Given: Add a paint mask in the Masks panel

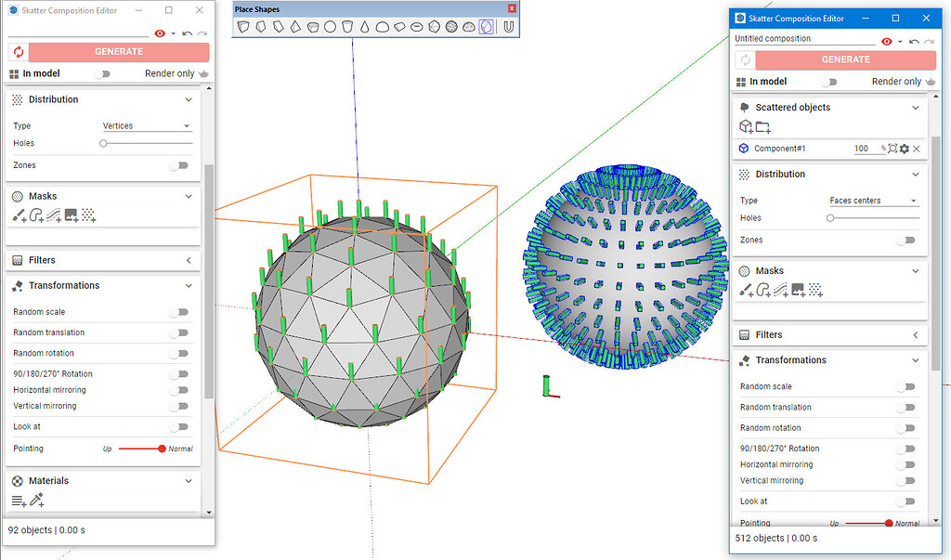Looking at the screenshot, I should click(x=19, y=215).
